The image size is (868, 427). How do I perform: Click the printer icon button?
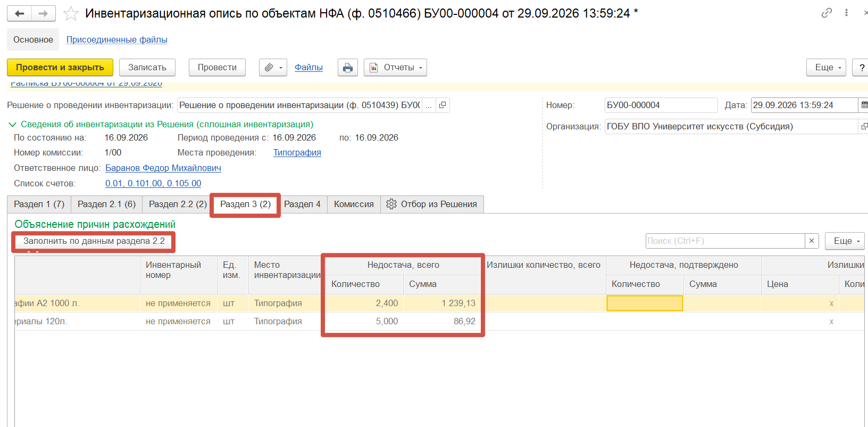point(348,68)
